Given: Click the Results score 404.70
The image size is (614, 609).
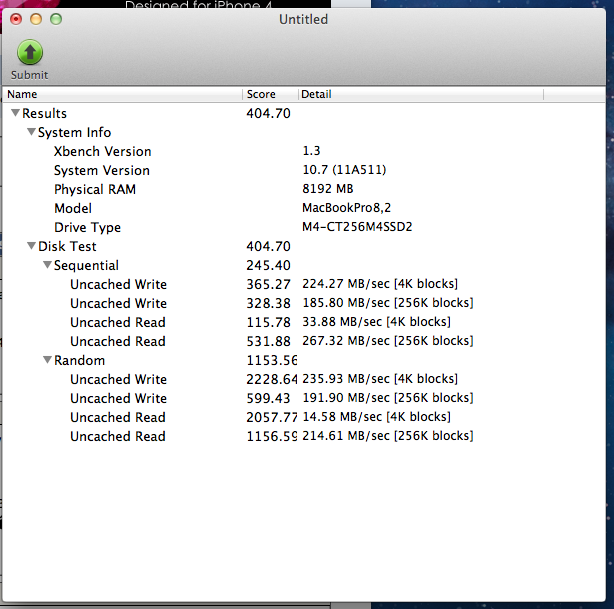Looking at the screenshot, I should [268, 113].
